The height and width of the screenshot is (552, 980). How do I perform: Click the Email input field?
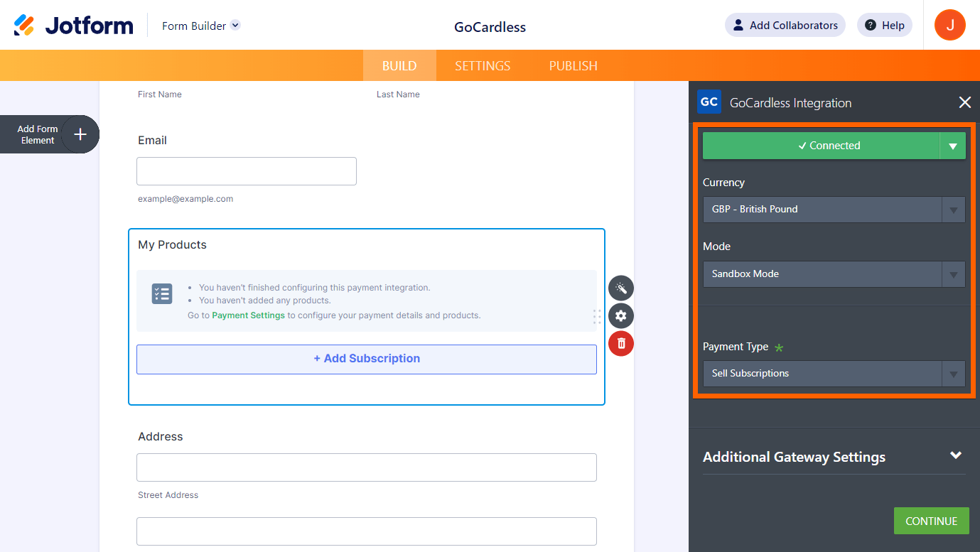pyautogui.click(x=247, y=171)
